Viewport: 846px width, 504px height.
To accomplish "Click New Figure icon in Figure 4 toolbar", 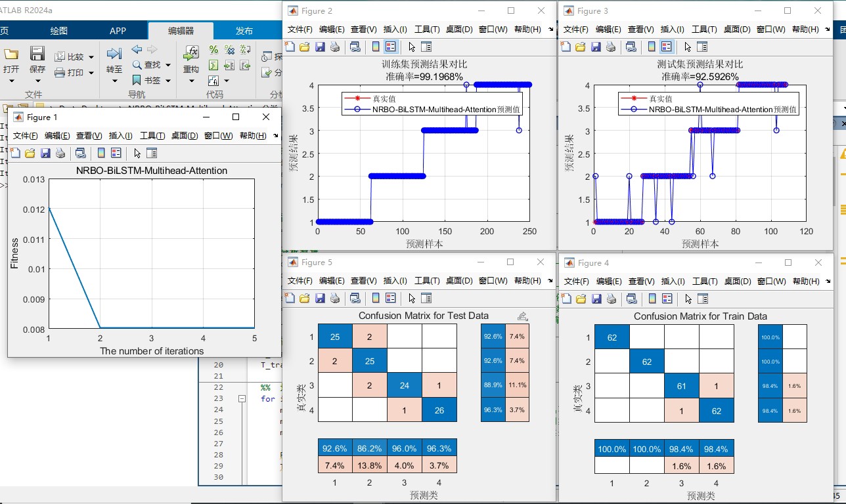I will 566,299.
